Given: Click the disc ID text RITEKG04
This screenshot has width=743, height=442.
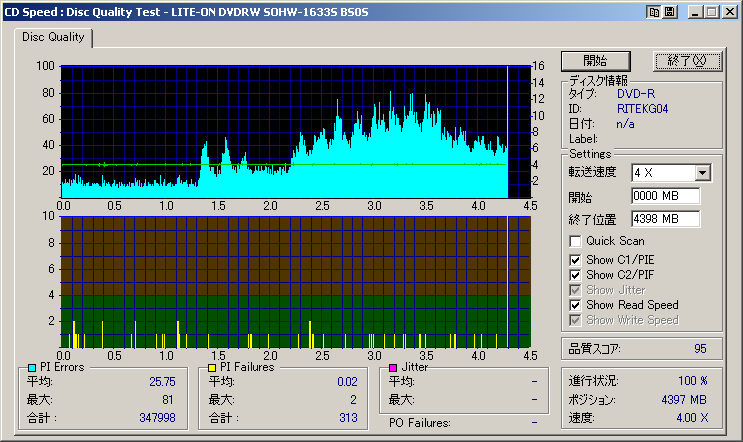Looking at the screenshot, I should tap(643, 109).
